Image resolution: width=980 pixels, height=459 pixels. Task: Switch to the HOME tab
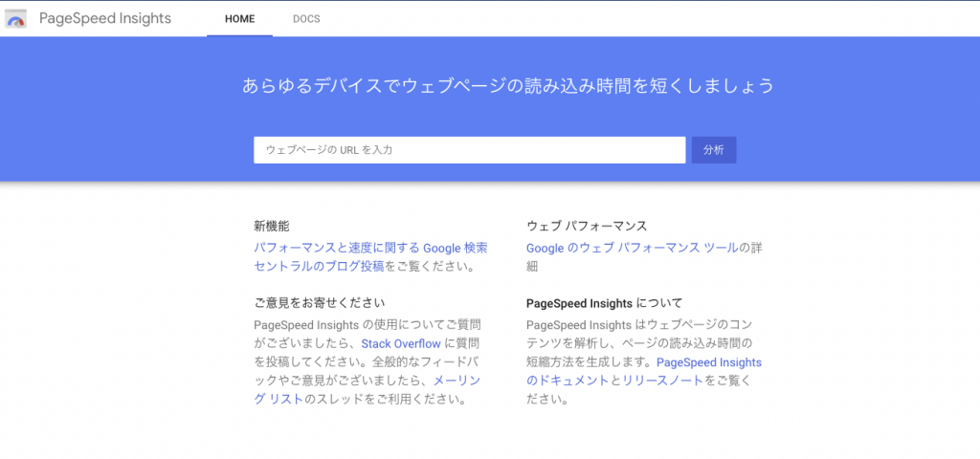click(x=240, y=19)
